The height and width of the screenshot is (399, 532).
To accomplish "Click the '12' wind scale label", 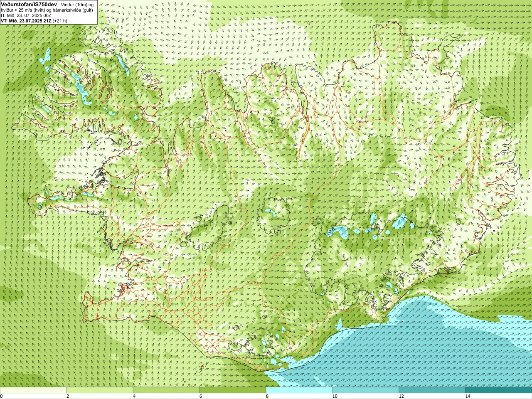I will click(401, 396).
